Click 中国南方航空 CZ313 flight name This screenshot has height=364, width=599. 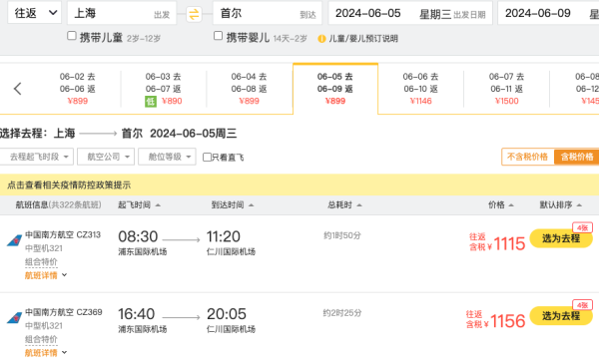[x=63, y=234]
